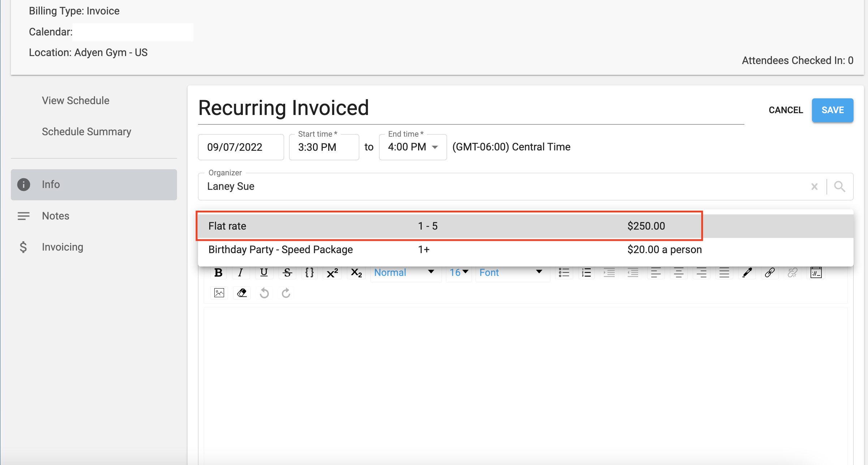Screen dimensions: 868x465
Task: Insert link with chain icon
Action: pyautogui.click(x=770, y=273)
